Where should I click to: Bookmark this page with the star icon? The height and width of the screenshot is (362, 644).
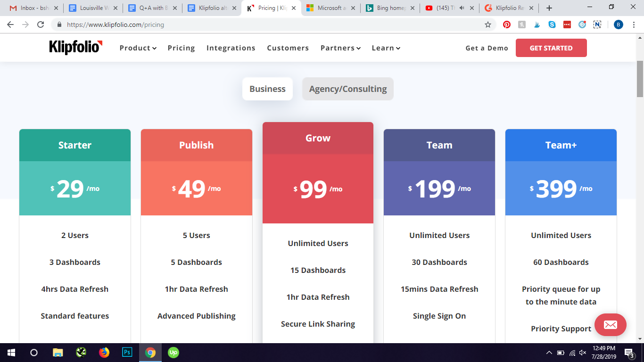[x=488, y=25]
